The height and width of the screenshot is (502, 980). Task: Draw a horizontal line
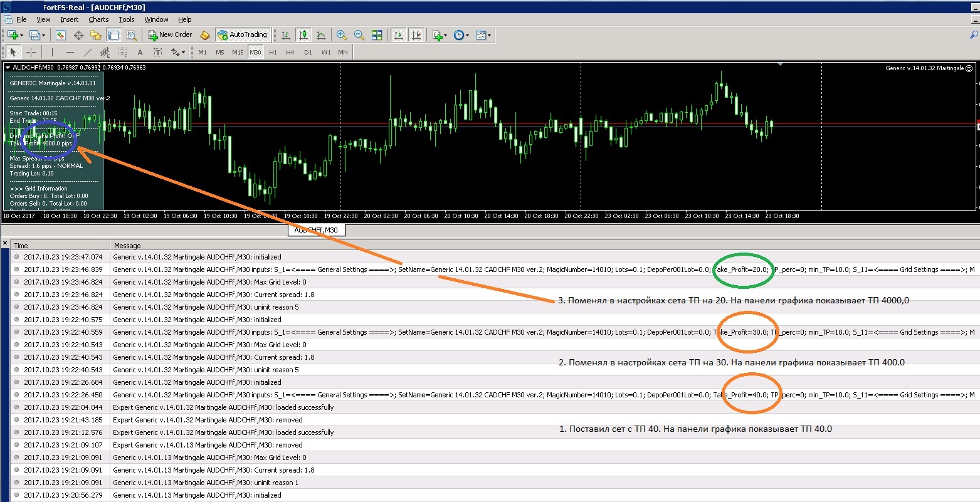[70, 52]
